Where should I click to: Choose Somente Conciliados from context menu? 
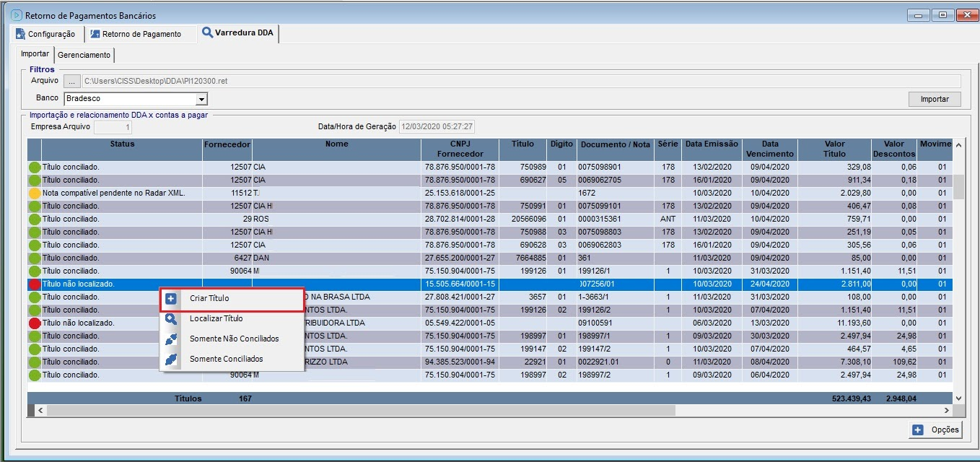[x=226, y=359]
